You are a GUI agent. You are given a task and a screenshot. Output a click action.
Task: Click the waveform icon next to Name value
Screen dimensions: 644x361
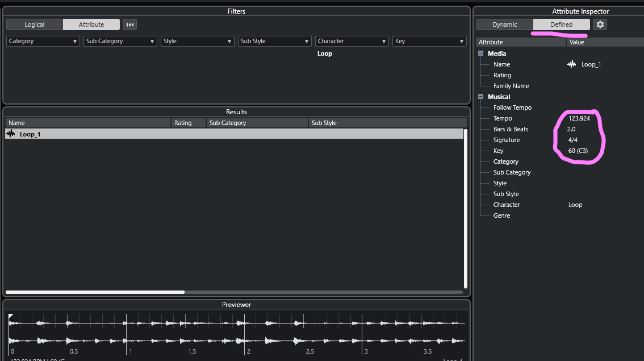[x=571, y=64]
